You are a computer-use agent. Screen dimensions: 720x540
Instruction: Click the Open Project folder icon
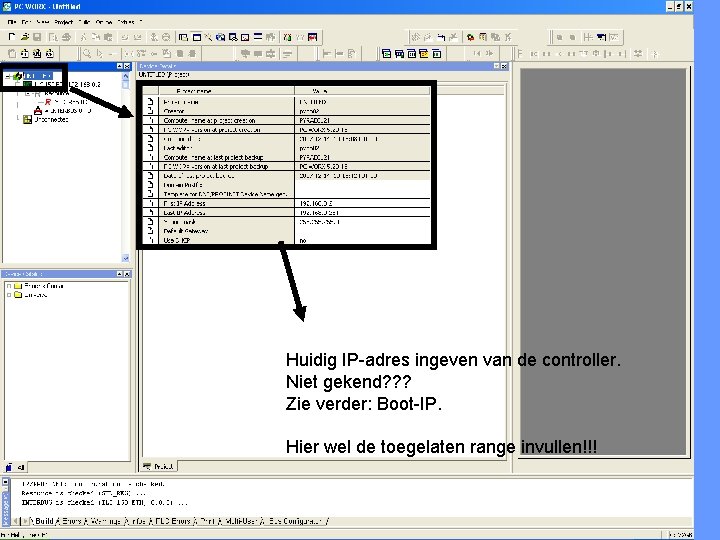(x=25, y=37)
